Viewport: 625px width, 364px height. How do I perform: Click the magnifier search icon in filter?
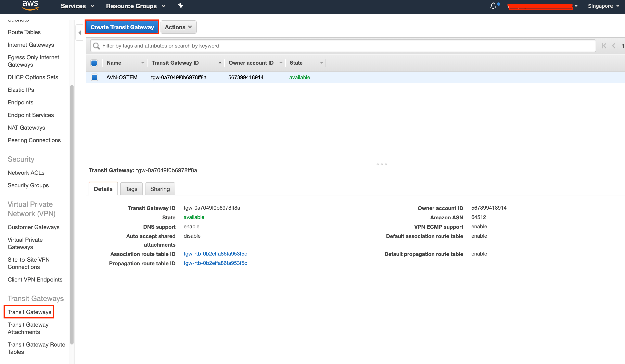96,46
